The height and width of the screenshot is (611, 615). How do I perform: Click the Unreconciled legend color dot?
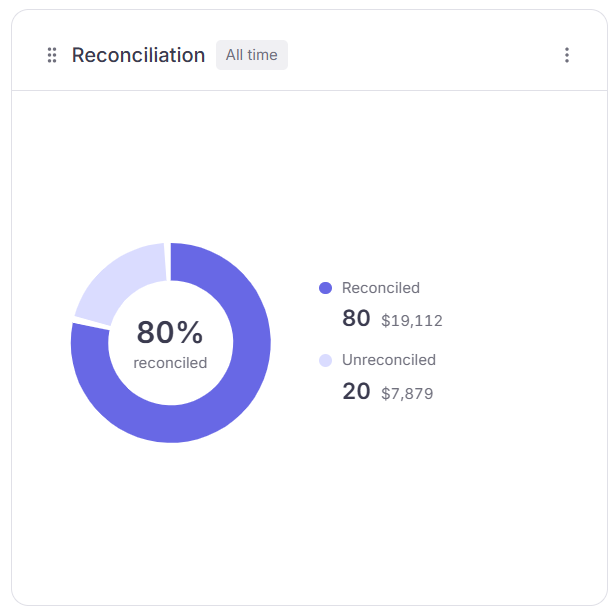(x=326, y=360)
